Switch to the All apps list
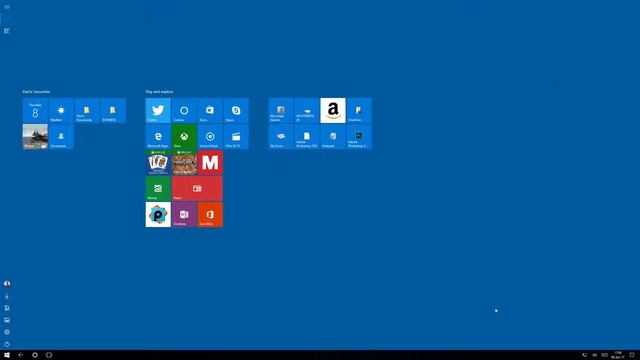This screenshot has width=640, height=360. 7,31
